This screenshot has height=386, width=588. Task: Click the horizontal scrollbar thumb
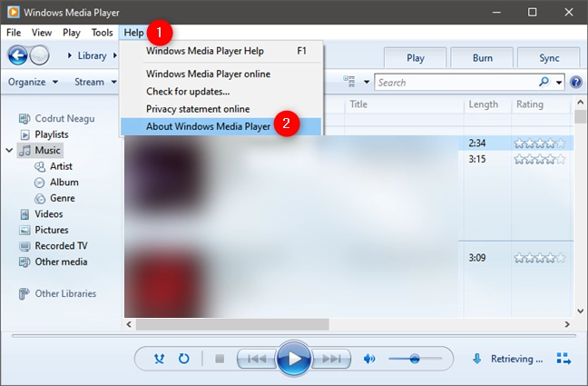click(232, 324)
